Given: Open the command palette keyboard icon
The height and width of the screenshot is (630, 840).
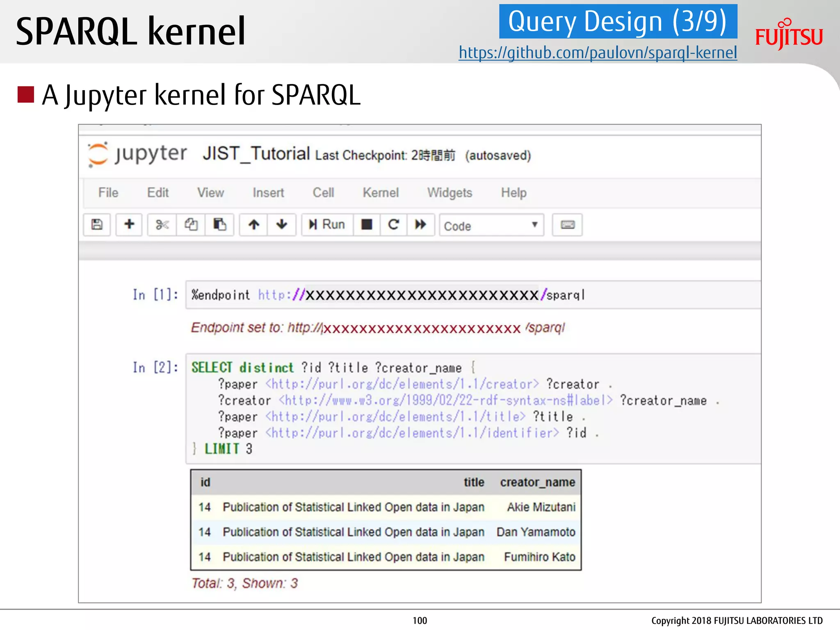Looking at the screenshot, I should pyautogui.click(x=567, y=225).
